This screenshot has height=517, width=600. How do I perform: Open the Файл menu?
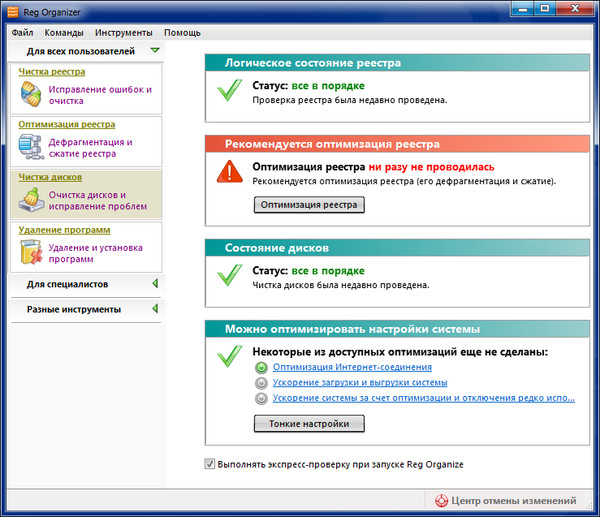[23, 32]
